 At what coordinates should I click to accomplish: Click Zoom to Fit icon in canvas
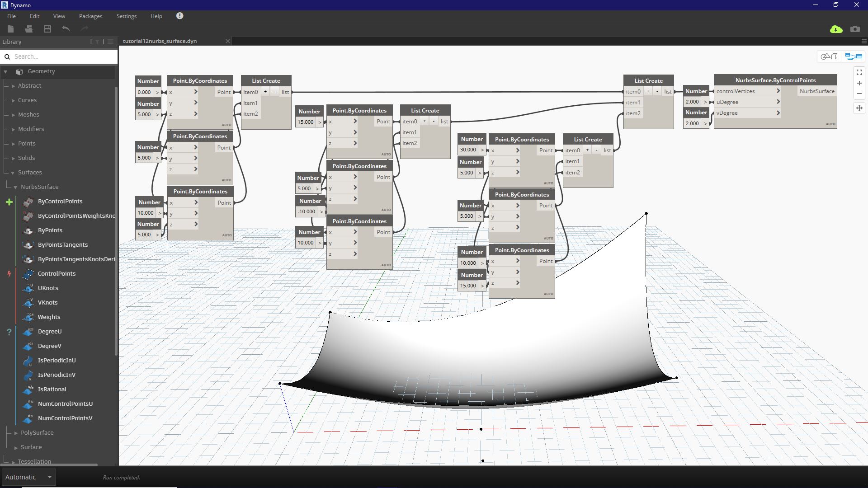(859, 72)
